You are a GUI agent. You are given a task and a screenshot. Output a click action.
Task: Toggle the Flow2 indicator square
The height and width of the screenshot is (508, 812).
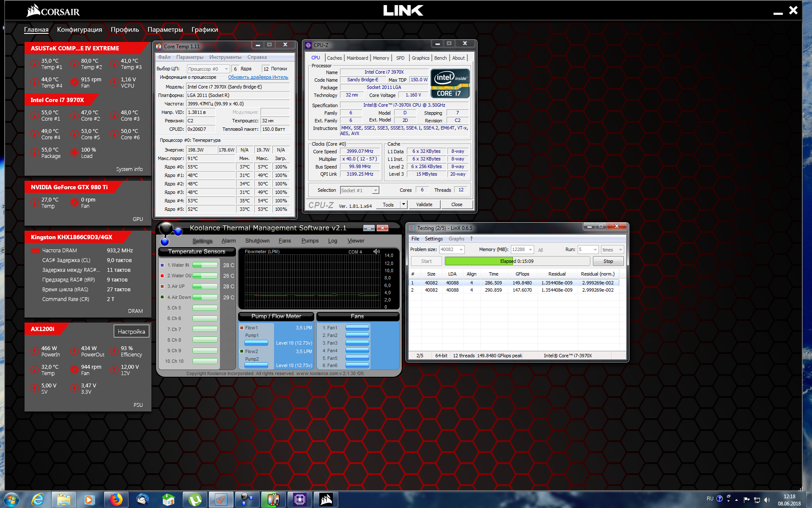click(x=241, y=351)
